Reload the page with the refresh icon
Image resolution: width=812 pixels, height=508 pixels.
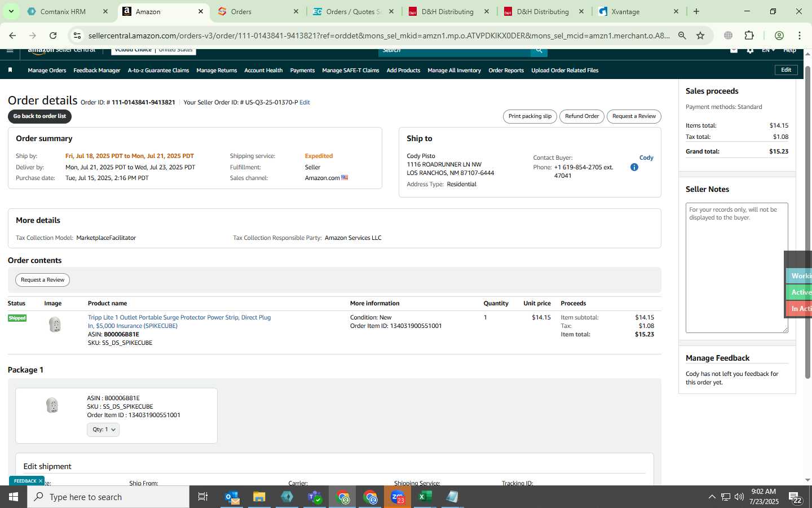[x=53, y=36]
